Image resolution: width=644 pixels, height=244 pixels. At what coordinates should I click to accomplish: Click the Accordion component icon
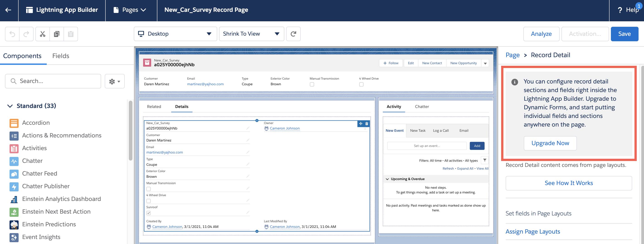(x=14, y=123)
